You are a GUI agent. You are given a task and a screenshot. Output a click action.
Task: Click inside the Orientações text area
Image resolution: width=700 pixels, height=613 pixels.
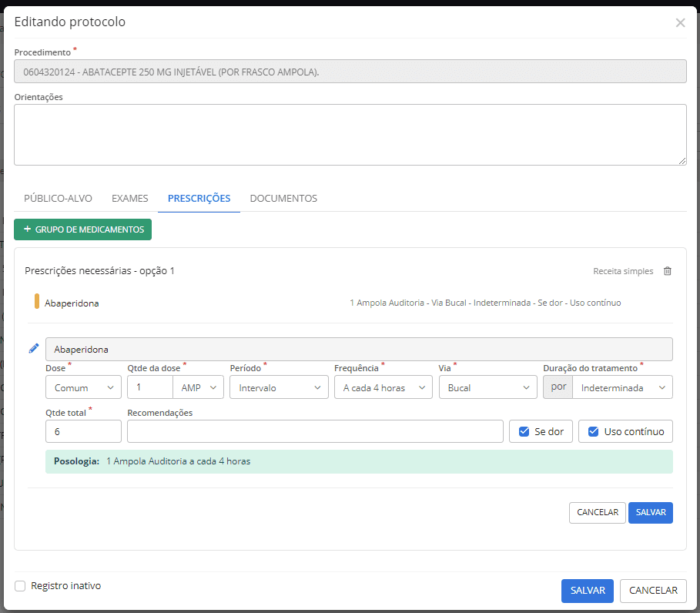click(x=350, y=135)
